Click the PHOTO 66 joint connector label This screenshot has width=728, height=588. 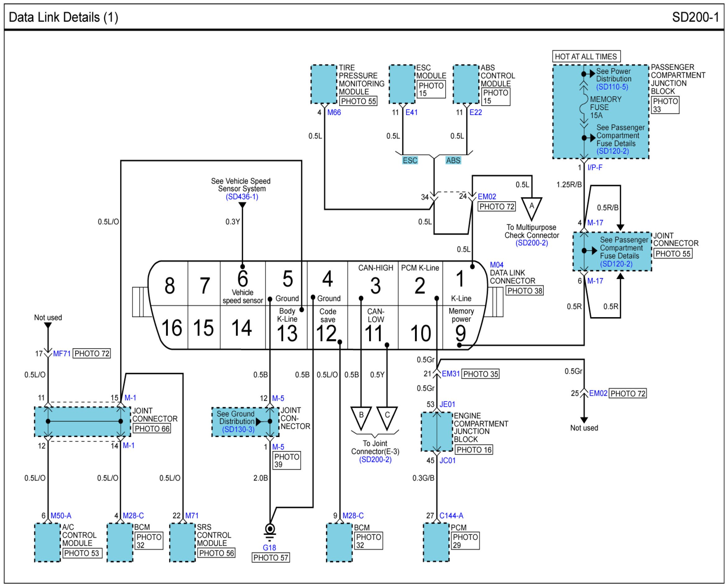coord(152,429)
